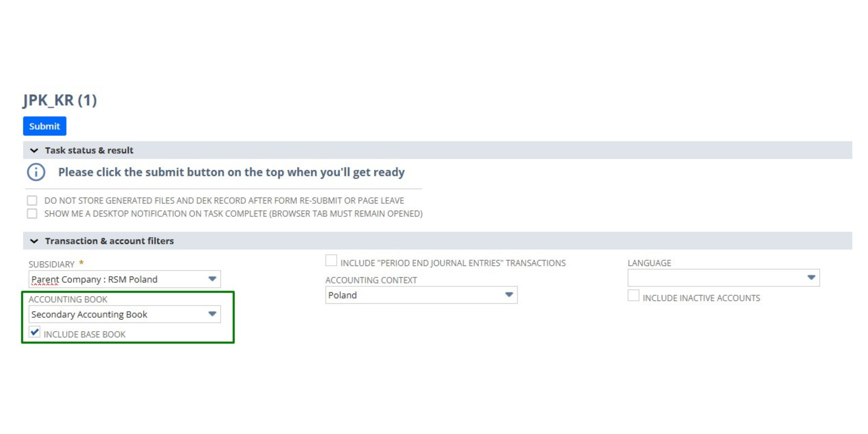This screenshot has width=868, height=434.
Task: Open the Subsidiary dropdown arrow
Action: tap(212, 279)
